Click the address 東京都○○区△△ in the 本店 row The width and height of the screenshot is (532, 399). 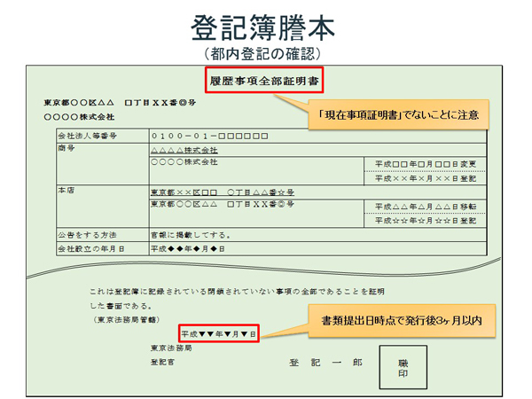[223, 204]
